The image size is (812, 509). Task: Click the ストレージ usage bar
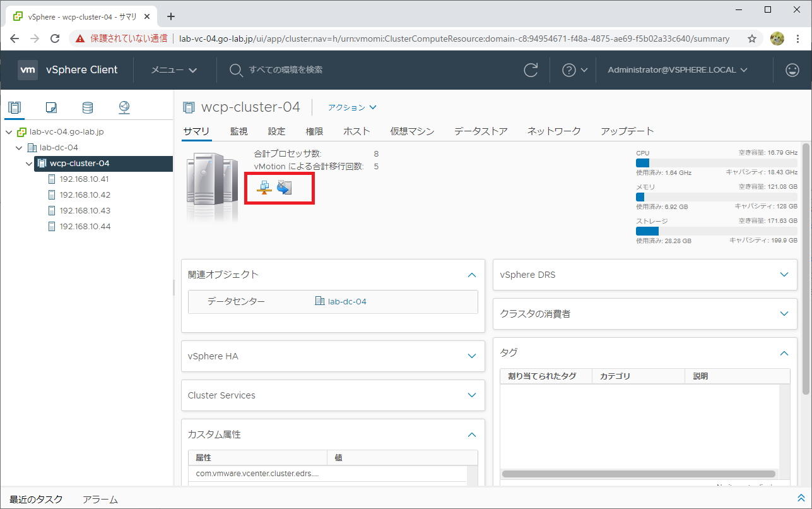[716, 231]
